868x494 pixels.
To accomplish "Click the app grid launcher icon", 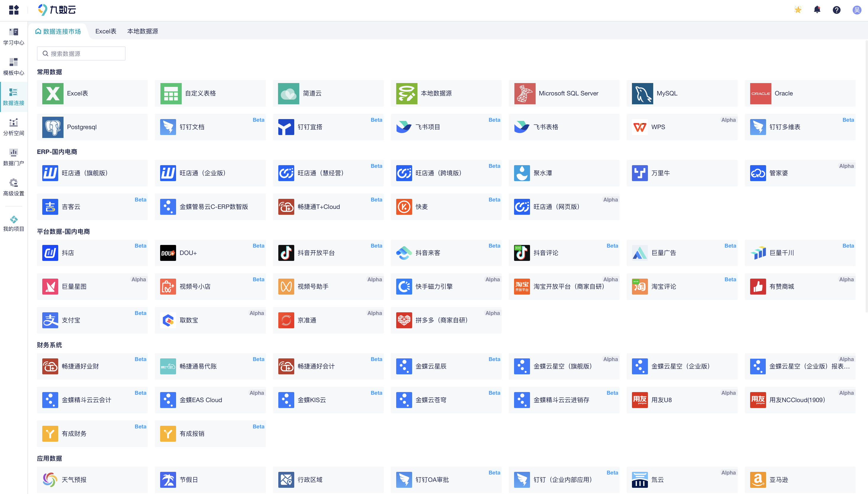I will click(14, 10).
